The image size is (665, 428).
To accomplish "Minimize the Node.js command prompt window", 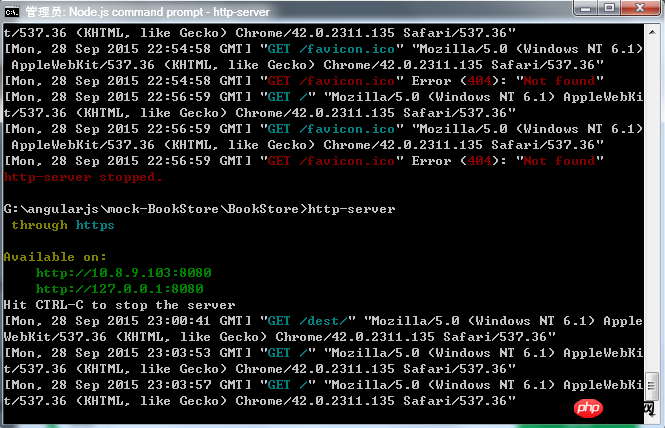I will pyautogui.click(x=586, y=8).
